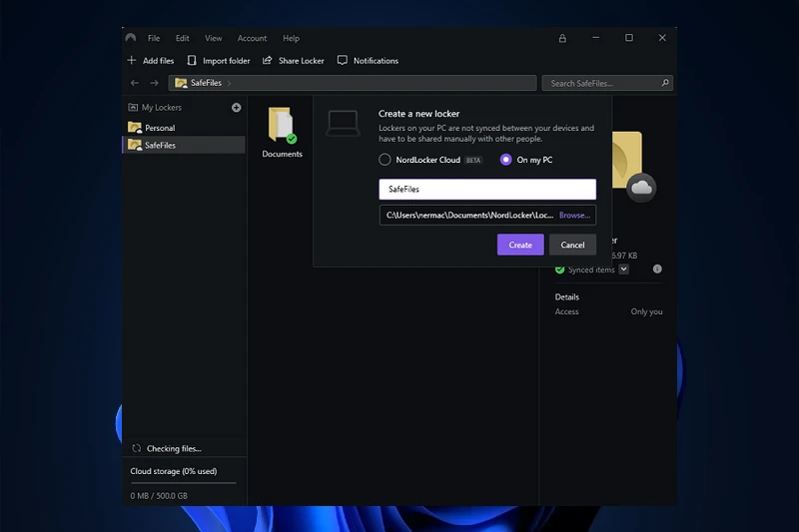This screenshot has width=799, height=532.
Task: Click the locker name input field
Action: (486, 189)
